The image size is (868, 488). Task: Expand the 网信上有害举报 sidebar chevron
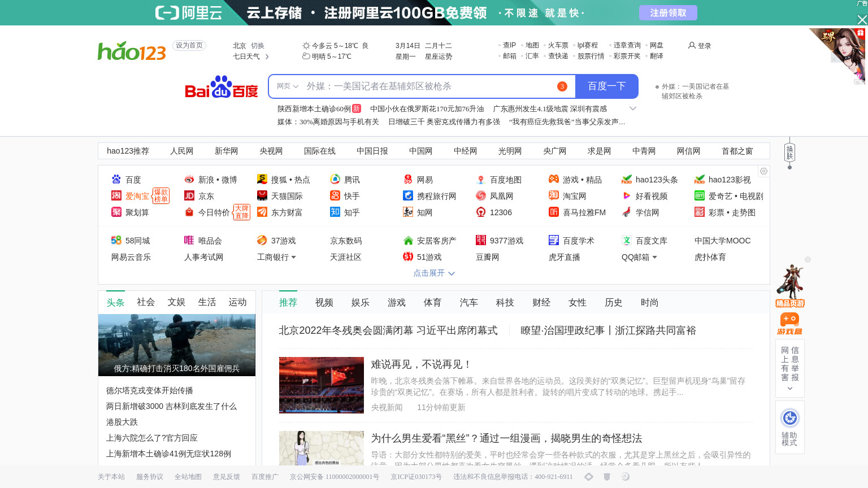pyautogui.click(x=790, y=389)
